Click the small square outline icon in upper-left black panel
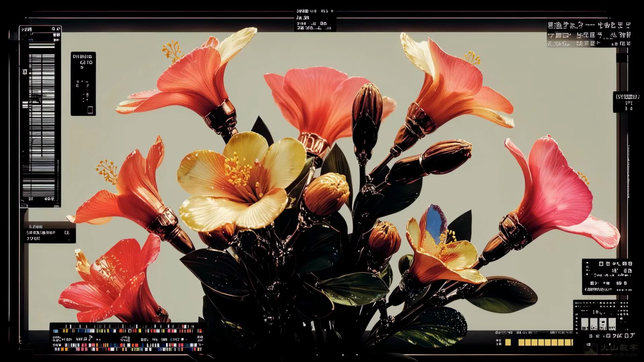Image resolution: width=644 pixels, height=362 pixels. 90,110
